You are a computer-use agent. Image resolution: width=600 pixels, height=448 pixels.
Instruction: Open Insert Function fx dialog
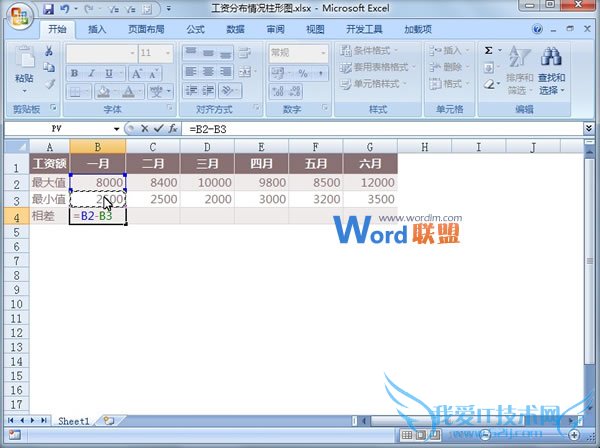coord(173,129)
